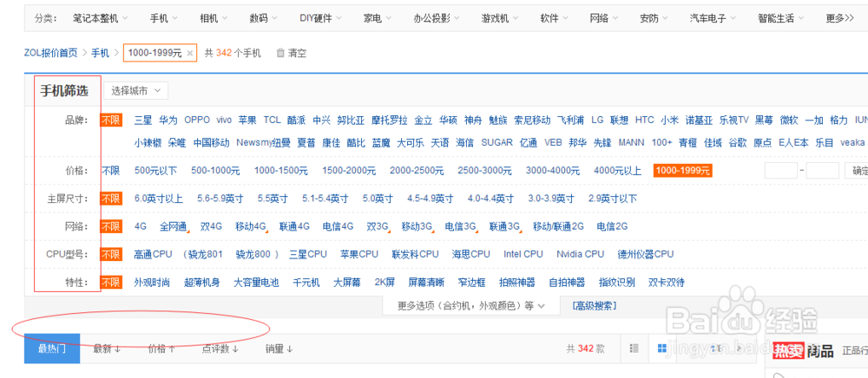
Task: Sort by 最热门 tab
Action: click(x=52, y=349)
